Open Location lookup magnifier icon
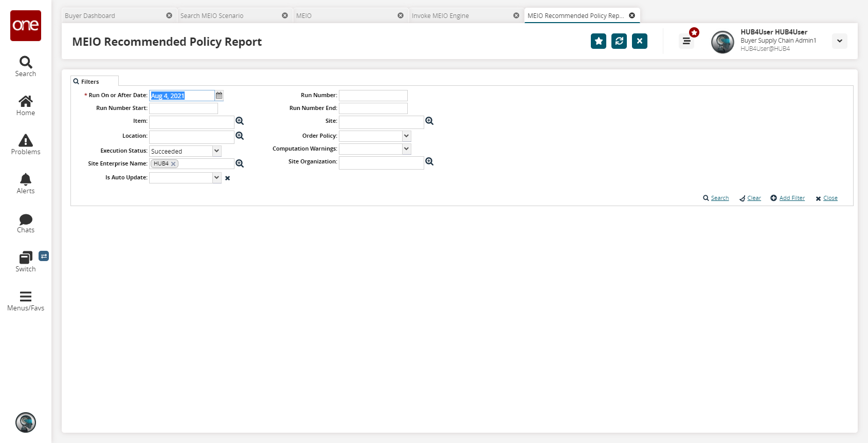Image resolution: width=868 pixels, height=443 pixels. point(240,136)
